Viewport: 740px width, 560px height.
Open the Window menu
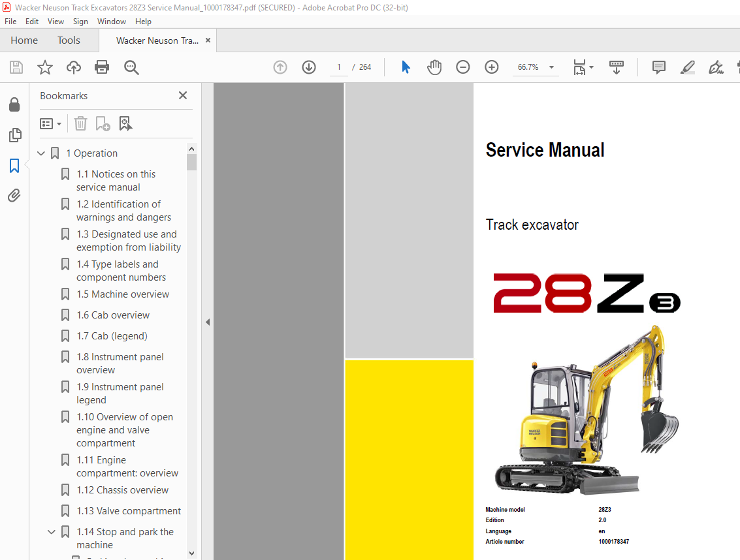point(112,22)
